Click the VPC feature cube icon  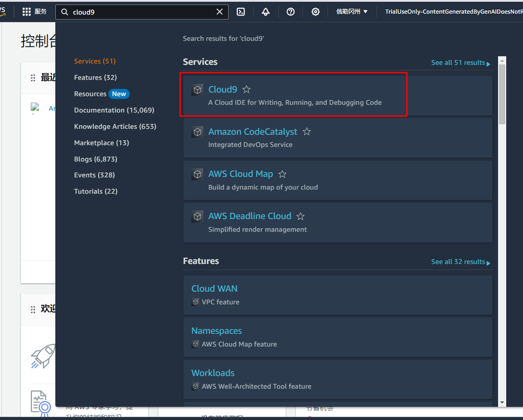click(x=196, y=302)
